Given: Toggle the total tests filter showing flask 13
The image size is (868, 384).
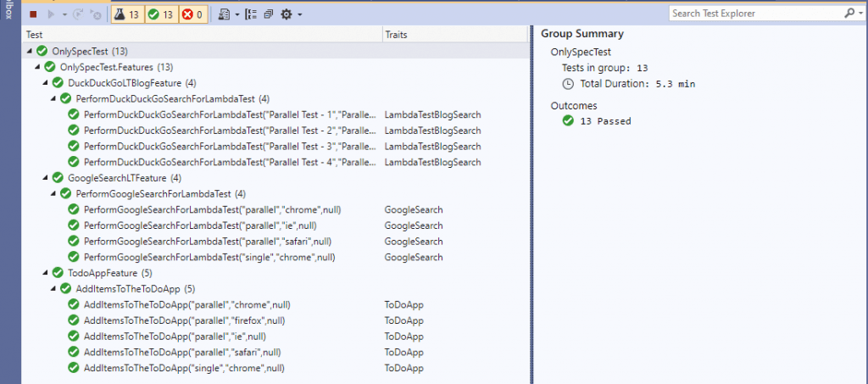Looking at the screenshot, I should (127, 14).
